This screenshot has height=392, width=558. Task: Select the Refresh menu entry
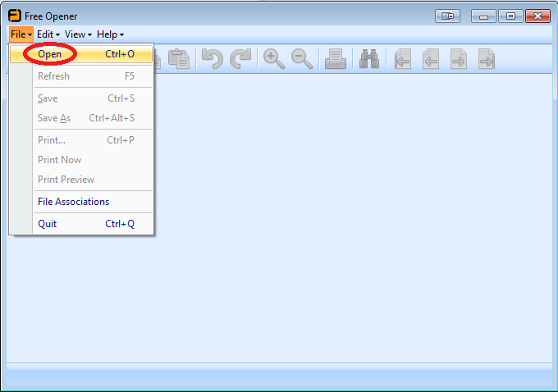[x=81, y=76]
